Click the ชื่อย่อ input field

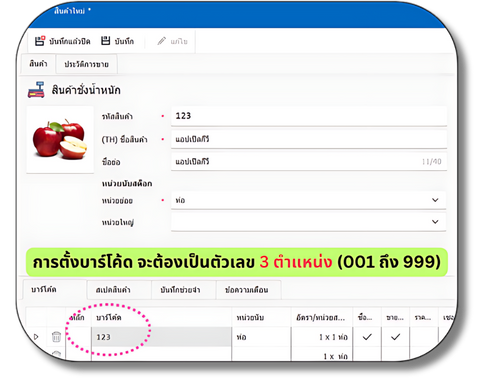tap(309, 162)
